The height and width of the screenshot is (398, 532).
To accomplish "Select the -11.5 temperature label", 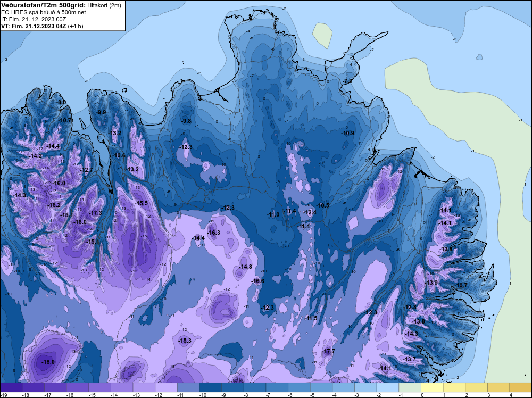I will pos(311,319).
